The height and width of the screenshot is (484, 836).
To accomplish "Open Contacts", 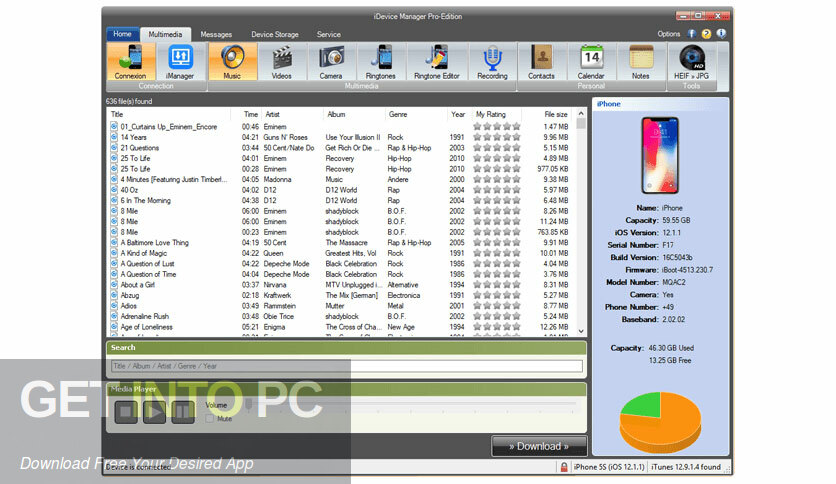I will click(x=541, y=62).
